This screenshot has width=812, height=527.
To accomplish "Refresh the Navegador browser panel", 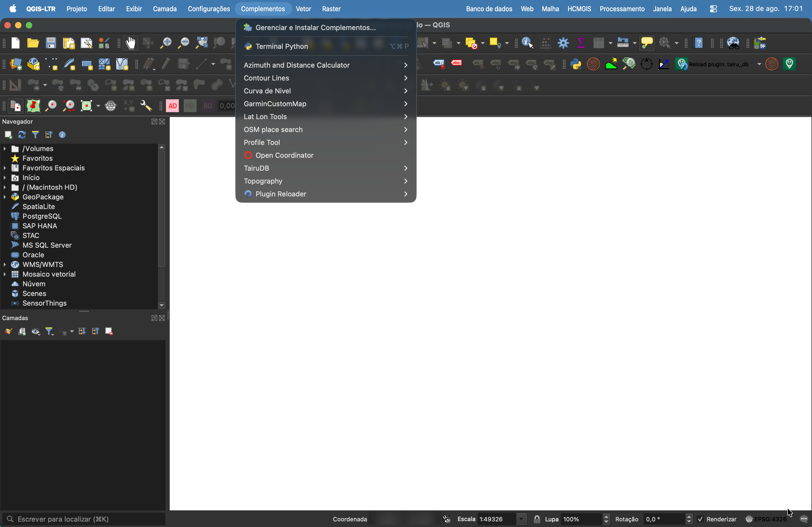I will pyautogui.click(x=22, y=135).
